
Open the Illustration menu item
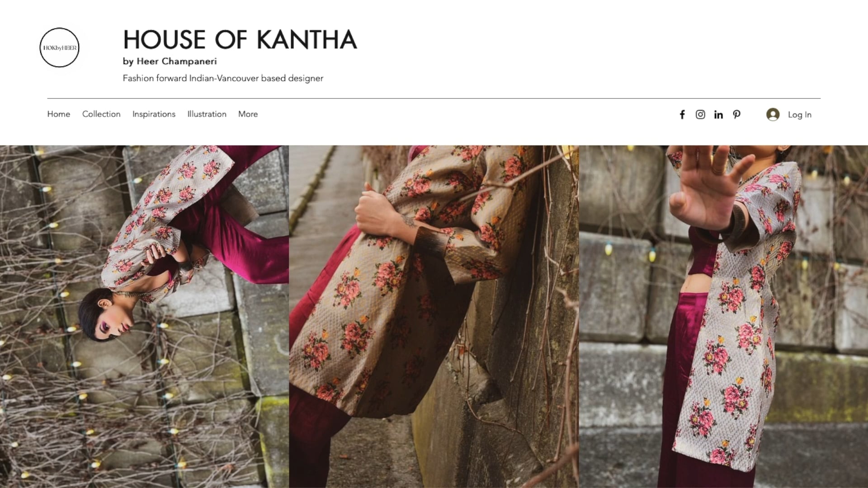(207, 114)
